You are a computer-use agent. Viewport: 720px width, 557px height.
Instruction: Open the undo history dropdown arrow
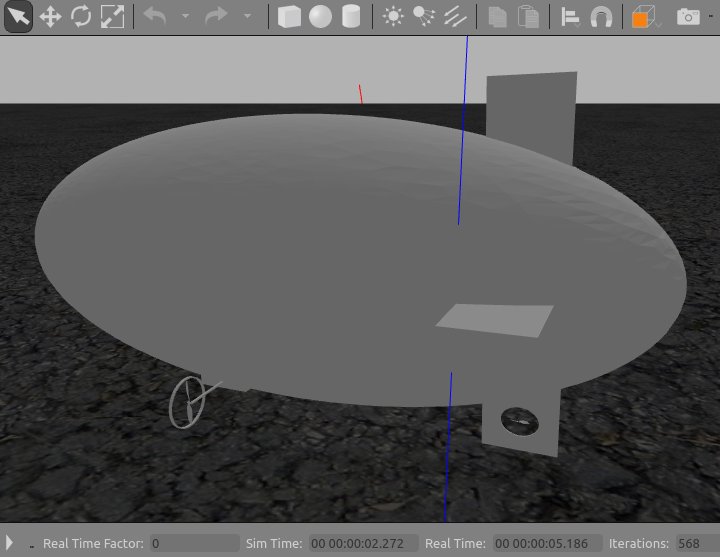(186, 16)
